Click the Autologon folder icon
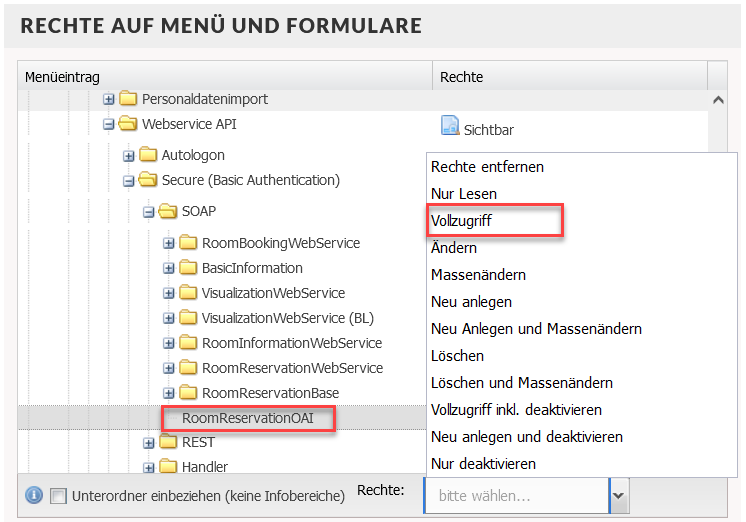The height and width of the screenshot is (522, 746). (x=148, y=155)
